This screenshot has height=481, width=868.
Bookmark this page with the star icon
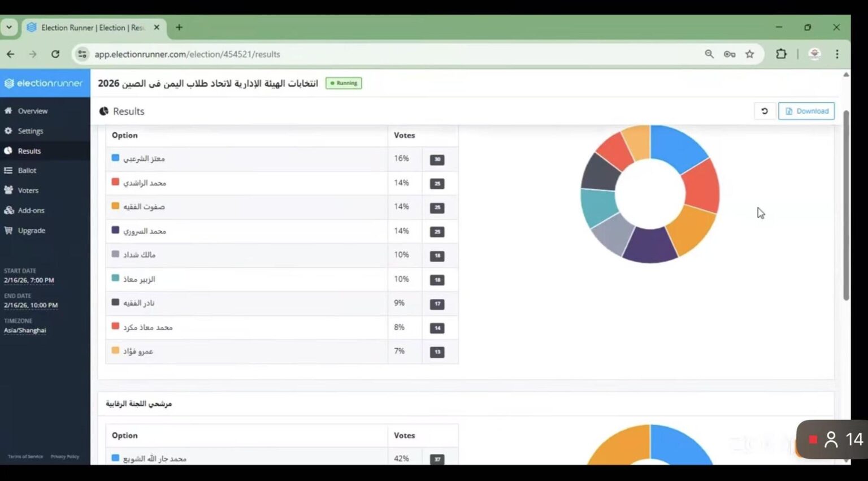coord(749,54)
